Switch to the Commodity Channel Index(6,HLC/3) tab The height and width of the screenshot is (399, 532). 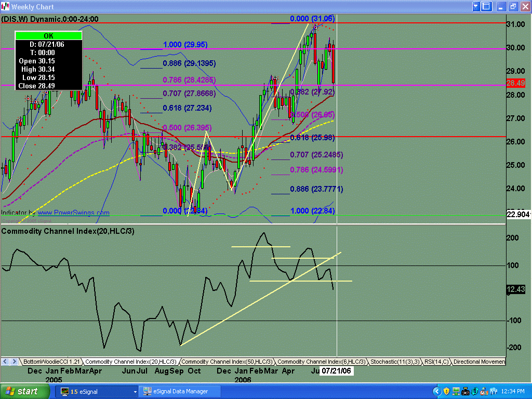pos(321,362)
